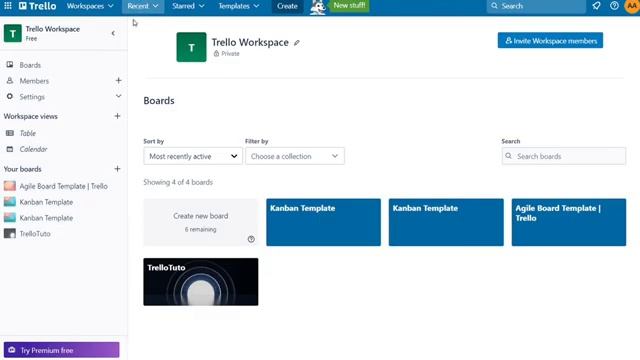Open the Workspaces dropdown menu
This screenshot has height=360, width=640.
[x=90, y=6]
